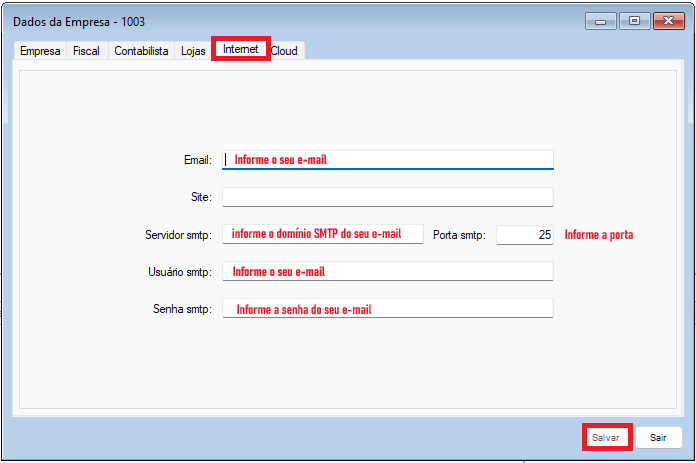Open the Cloud tab
Viewport: 696px width, 463px height.
pos(284,50)
